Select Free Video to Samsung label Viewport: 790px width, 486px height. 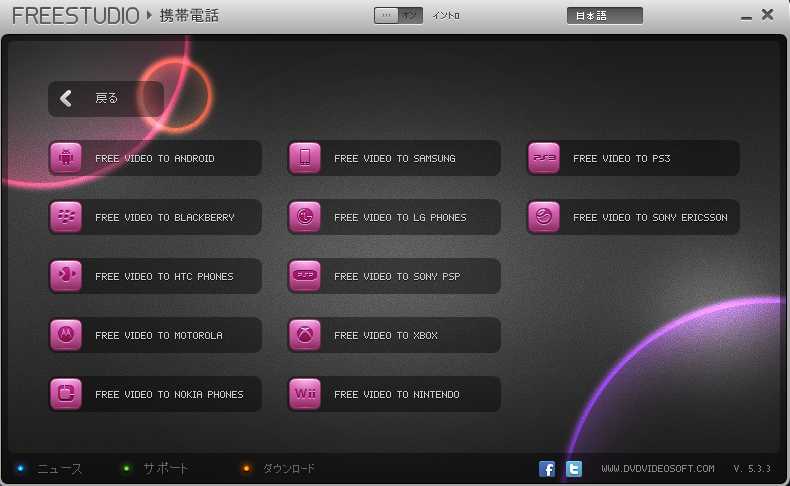(x=394, y=159)
